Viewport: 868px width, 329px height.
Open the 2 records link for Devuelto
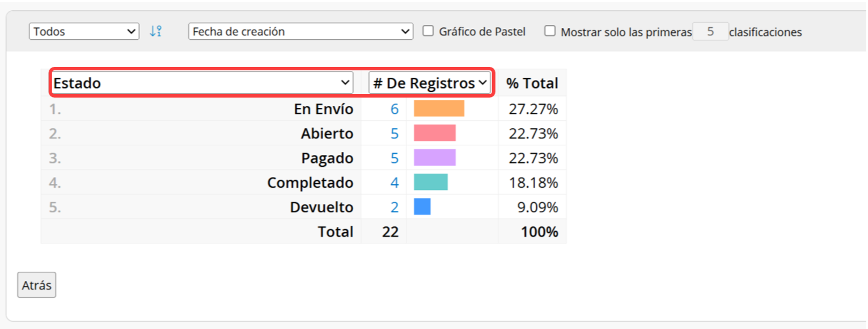(x=395, y=207)
